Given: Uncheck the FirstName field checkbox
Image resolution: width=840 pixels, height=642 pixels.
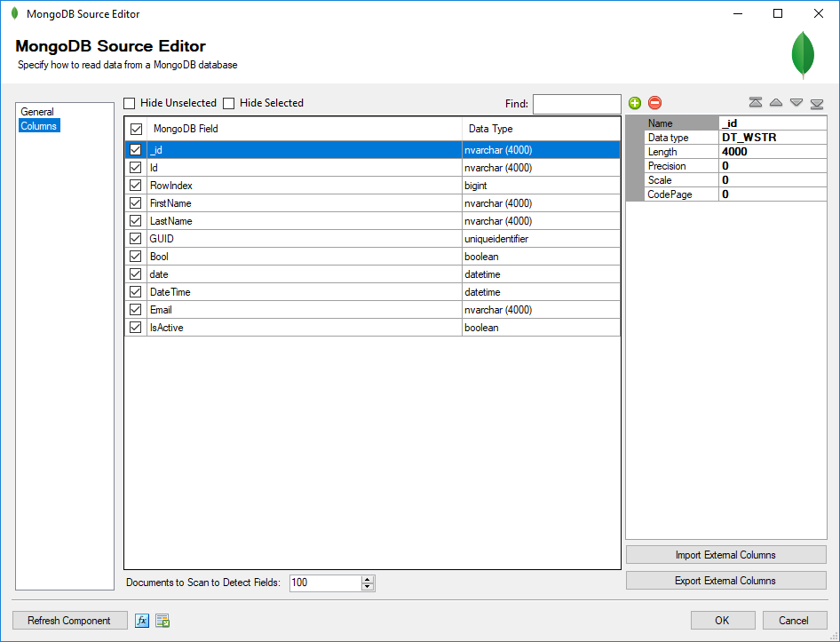Looking at the screenshot, I should tap(136, 203).
